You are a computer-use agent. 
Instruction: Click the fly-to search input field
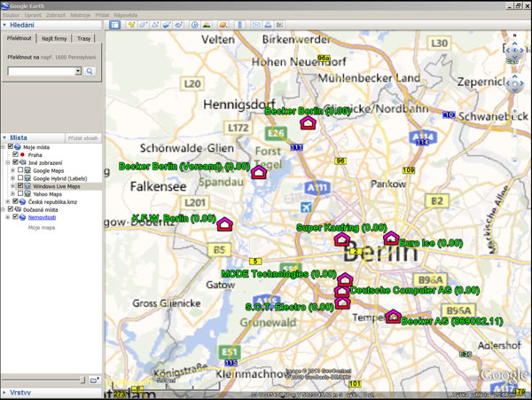coord(41,71)
